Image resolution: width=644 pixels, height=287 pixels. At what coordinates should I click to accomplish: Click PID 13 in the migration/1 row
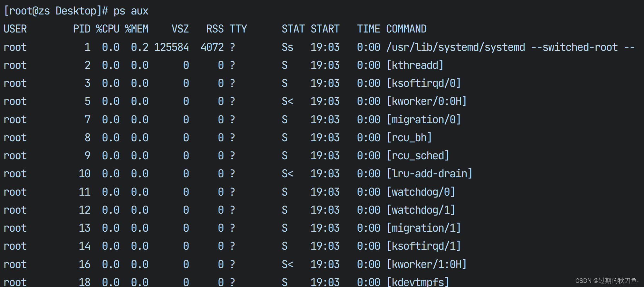coord(84,228)
